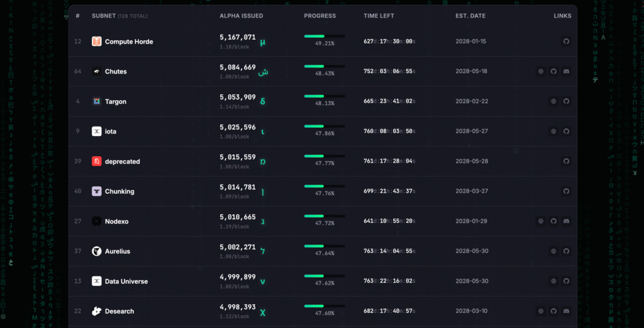The height and width of the screenshot is (328, 644).
Task: Open the Targon GitHub repository icon
Action: pyautogui.click(x=565, y=101)
